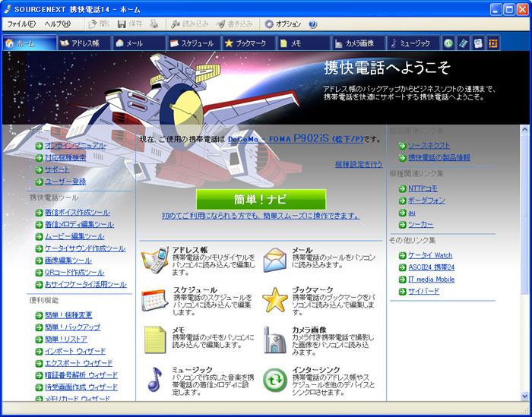Open the 対応機種検索 link
Image resolution: width=532 pixels, height=417 pixels.
pos(65,158)
